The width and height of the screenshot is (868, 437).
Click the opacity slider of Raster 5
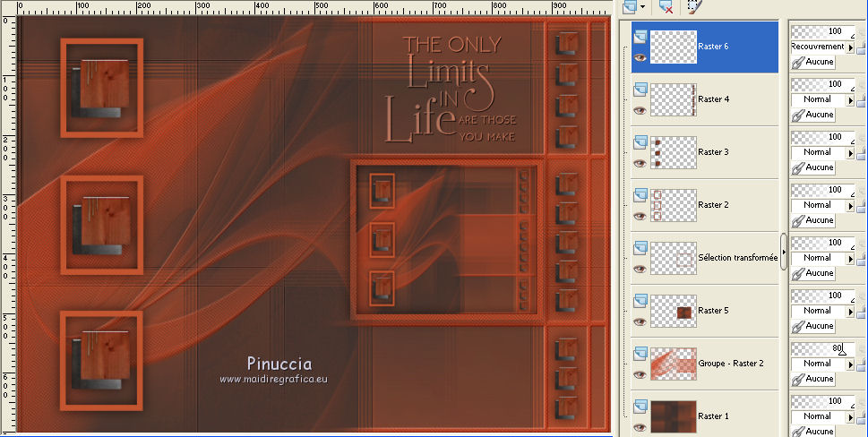coord(822,296)
